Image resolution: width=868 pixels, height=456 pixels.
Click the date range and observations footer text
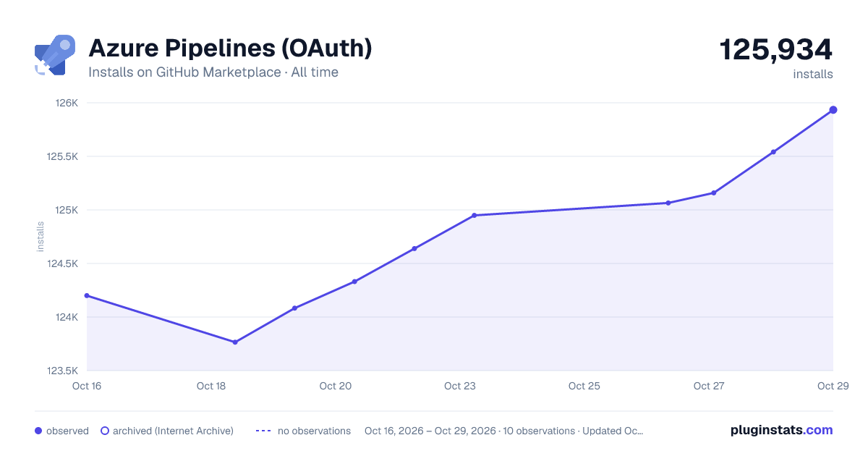[504, 431]
